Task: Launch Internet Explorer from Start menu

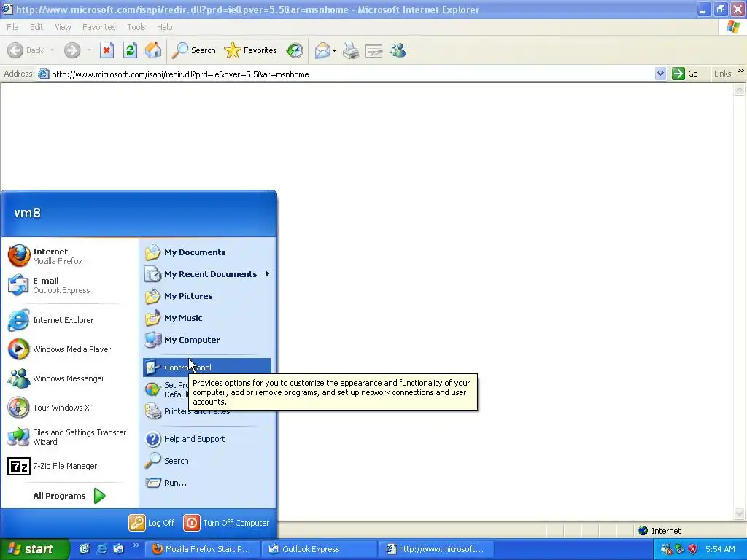Action: pos(69,320)
